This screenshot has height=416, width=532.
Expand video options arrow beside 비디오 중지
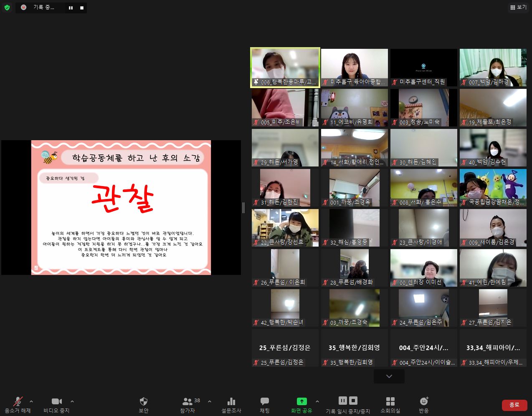tap(72, 401)
